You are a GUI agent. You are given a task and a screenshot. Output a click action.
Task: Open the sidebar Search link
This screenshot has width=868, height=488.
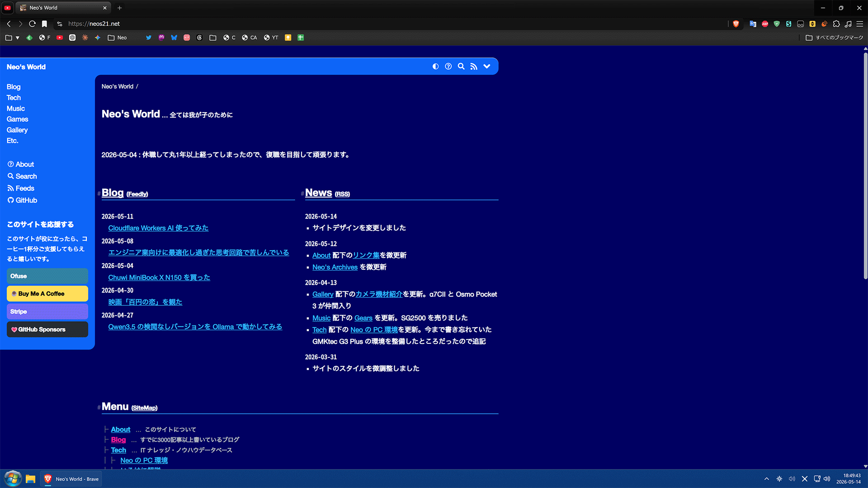coord(22,176)
